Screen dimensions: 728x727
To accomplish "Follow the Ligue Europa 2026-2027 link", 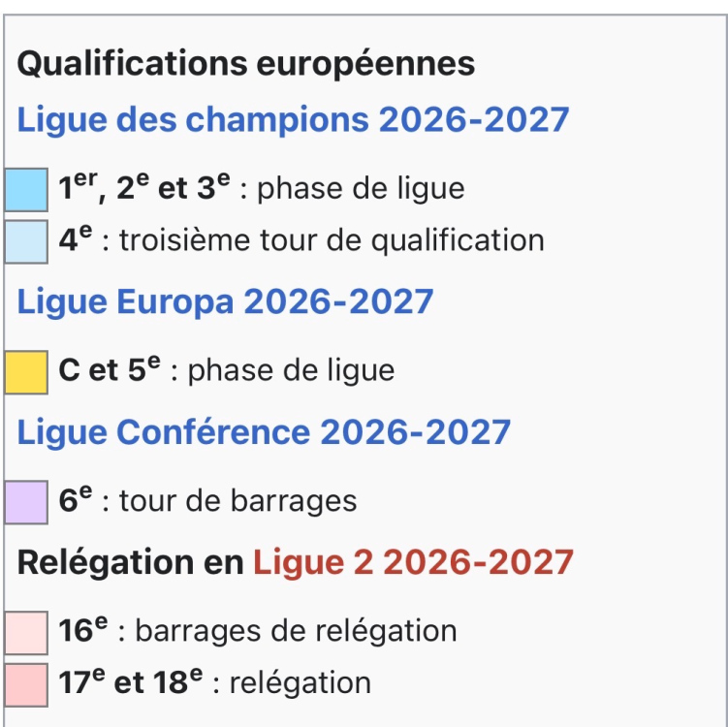I will click(225, 301).
